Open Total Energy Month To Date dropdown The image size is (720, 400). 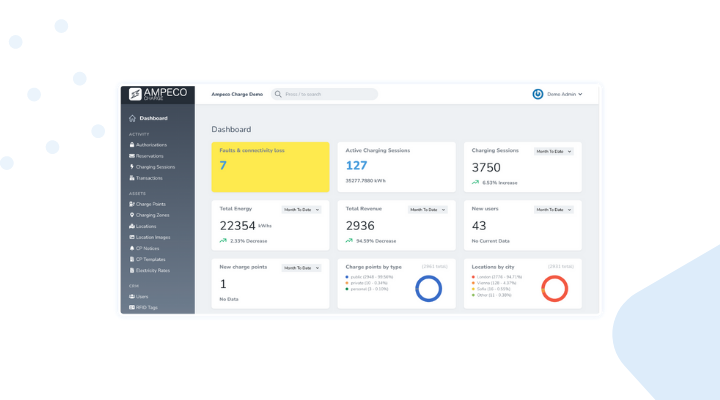(301, 210)
